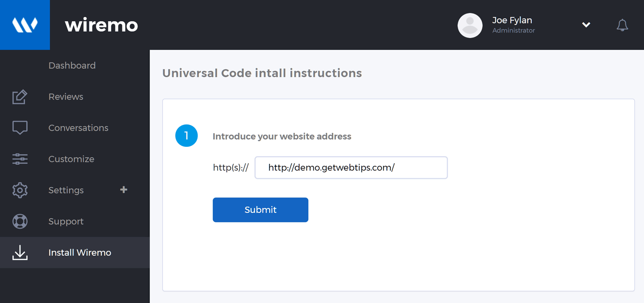This screenshot has width=644, height=303.
Task: Open the Joe Fylan profile menu
Action: click(x=512, y=21)
